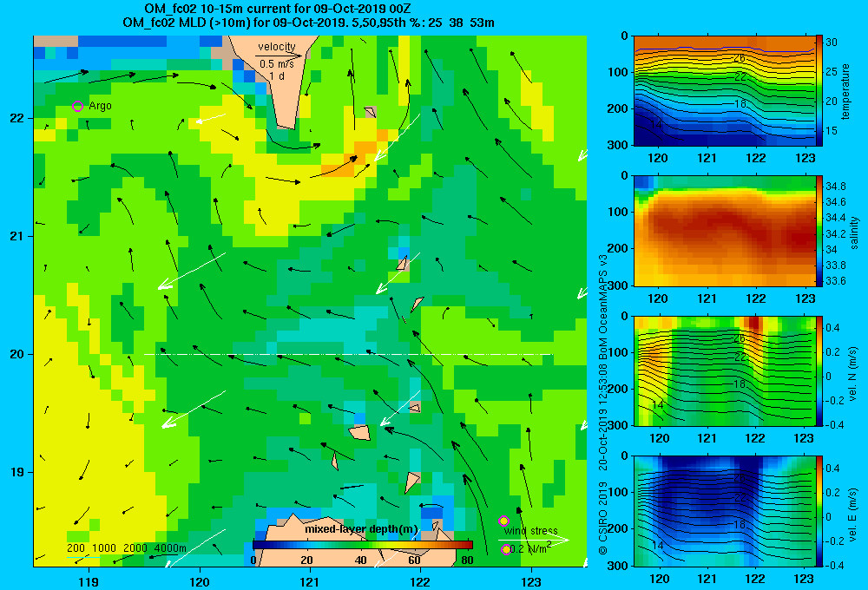Click the white dash-dot section line at latitude 20
This screenshot has width=868, height=590.
coord(348,354)
